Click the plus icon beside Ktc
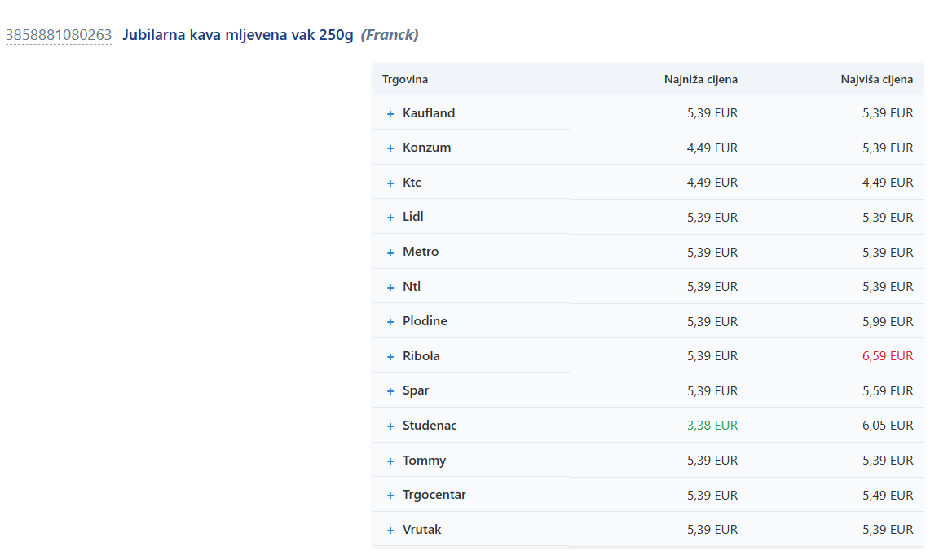939x560 pixels. tap(390, 183)
